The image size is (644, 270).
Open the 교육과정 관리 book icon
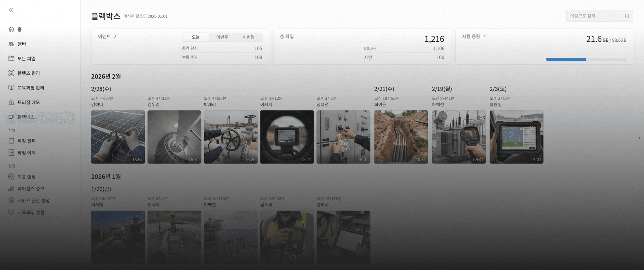pos(11,88)
